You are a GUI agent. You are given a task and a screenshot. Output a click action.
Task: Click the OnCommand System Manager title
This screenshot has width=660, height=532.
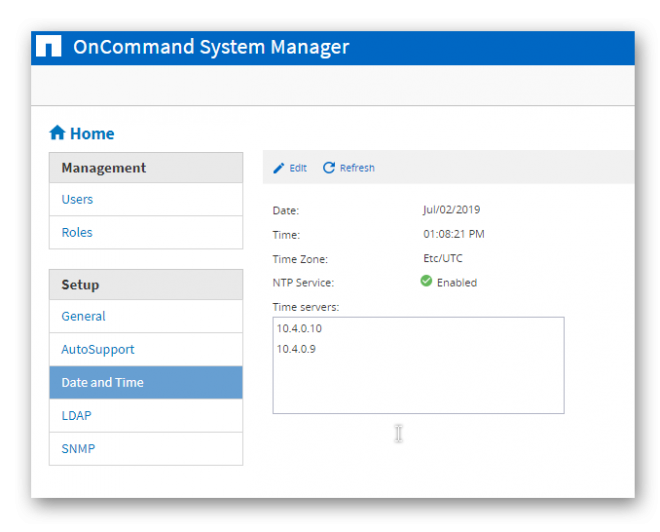tap(211, 47)
